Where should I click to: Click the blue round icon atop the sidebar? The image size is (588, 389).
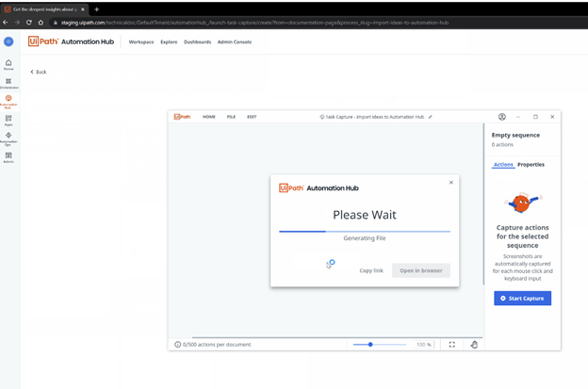(8, 41)
